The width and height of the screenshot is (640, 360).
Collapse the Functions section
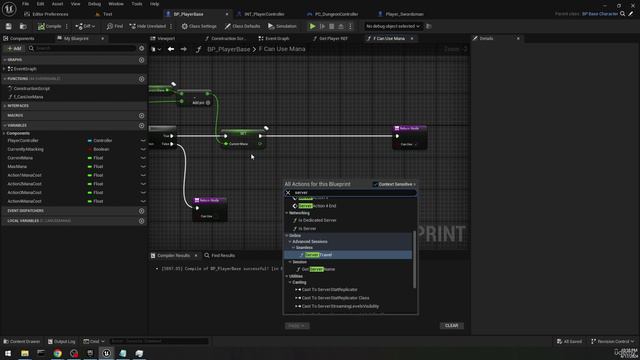5,79
